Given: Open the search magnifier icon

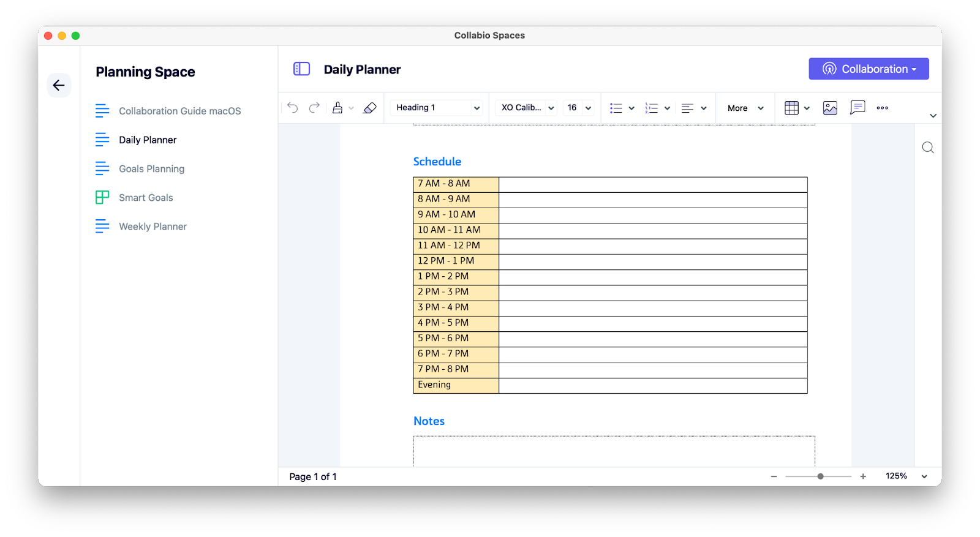Looking at the screenshot, I should coord(928,148).
